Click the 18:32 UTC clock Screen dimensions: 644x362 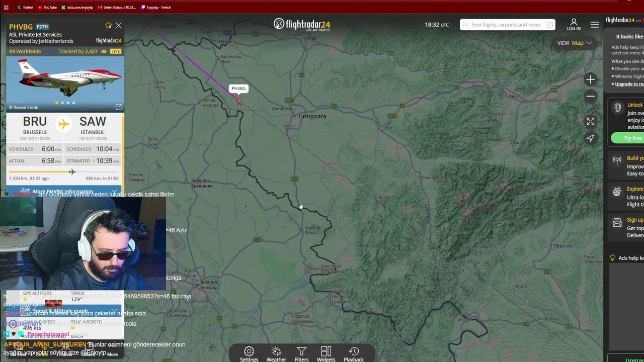(437, 25)
